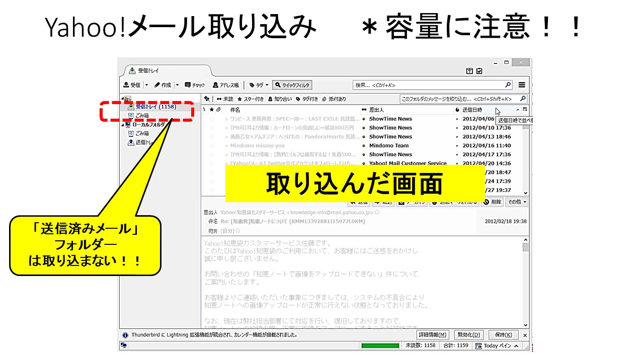Screen dimensions: 644x362
Task: Toggle the タグ付き tagged filter
Action: [307, 99]
